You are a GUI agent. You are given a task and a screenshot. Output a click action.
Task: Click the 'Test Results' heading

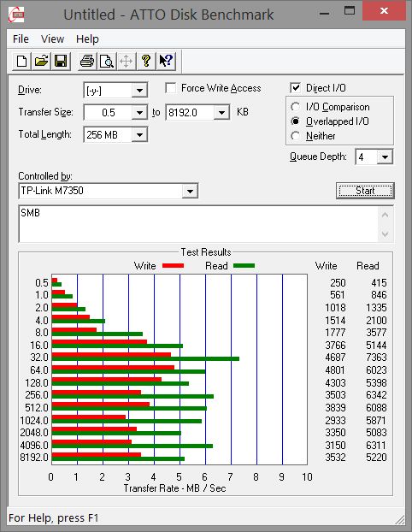(206, 252)
